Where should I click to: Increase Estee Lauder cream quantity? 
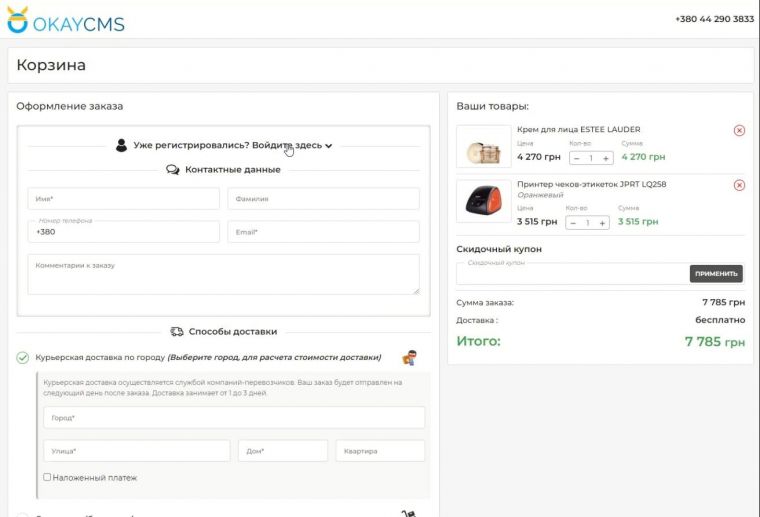click(x=606, y=158)
